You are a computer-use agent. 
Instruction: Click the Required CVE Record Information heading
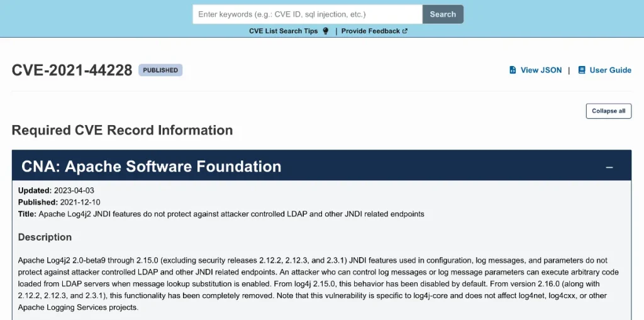click(x=123, y=130)
